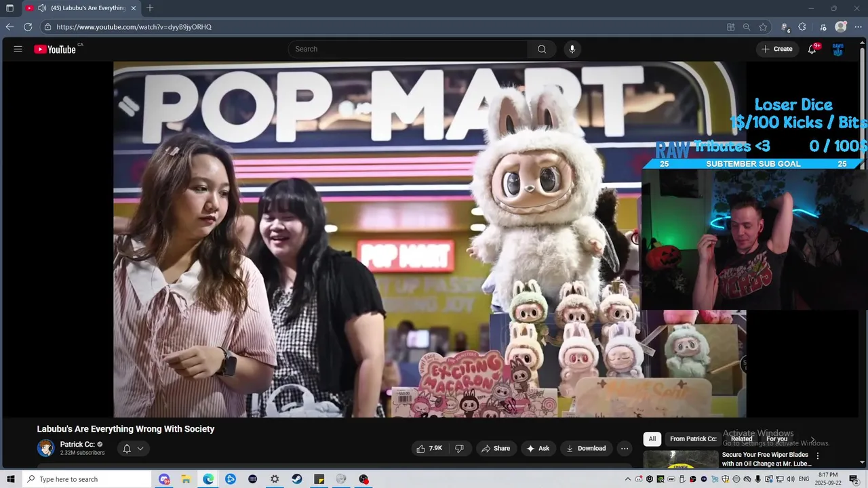Open Patrick Cc: channel avatar

point(45,448)
